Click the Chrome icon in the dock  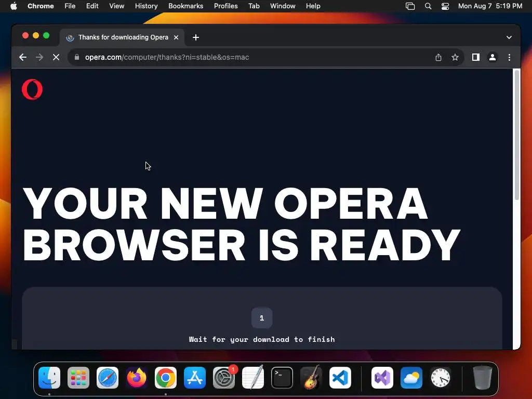click(x=166, y=378)
